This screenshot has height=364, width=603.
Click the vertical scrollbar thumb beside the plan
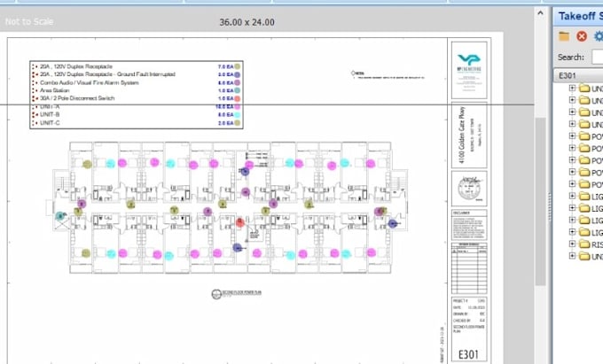[x=540, y=202]
